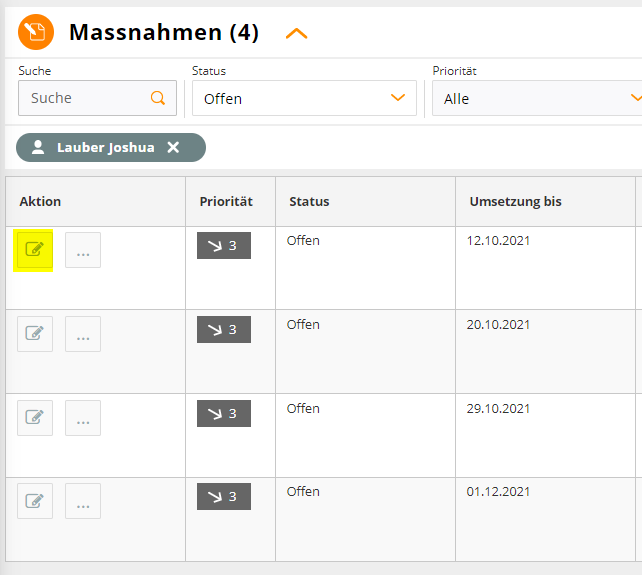The image size is (642, 575).
Task: Open more options for measure due 01.12.2021
Action: pos(83,501)
